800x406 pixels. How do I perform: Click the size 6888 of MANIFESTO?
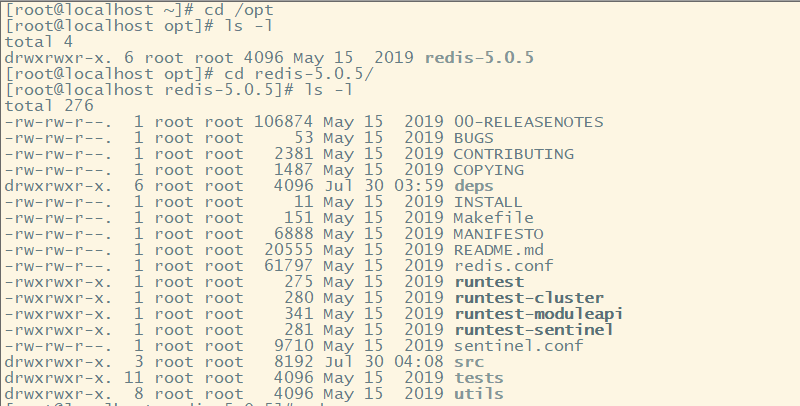(293, 234)
